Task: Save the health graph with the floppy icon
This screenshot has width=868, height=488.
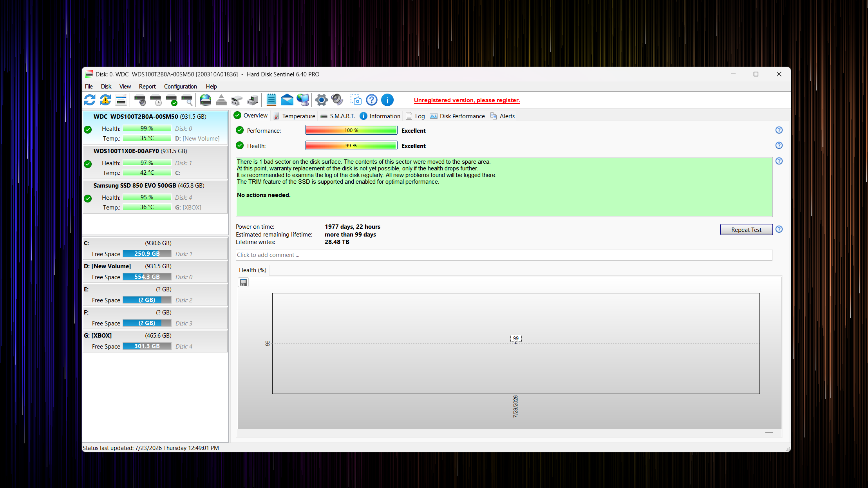Action: (243, 282)
